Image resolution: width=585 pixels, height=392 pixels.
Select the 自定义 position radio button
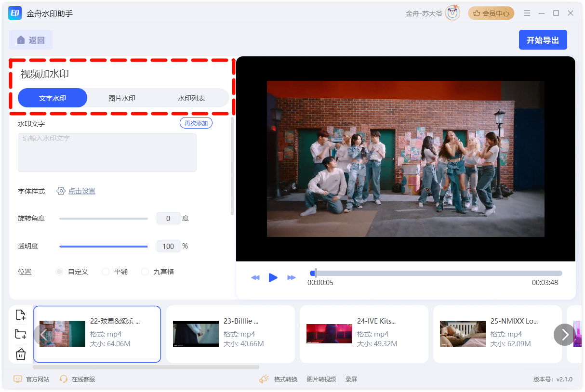tap(59, 272)
